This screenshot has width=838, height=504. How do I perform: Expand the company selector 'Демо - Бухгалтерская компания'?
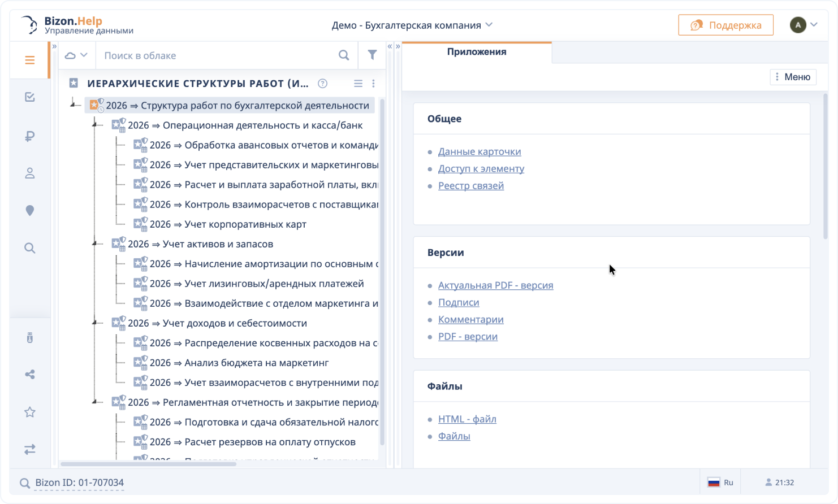click(x=412, y=25)
